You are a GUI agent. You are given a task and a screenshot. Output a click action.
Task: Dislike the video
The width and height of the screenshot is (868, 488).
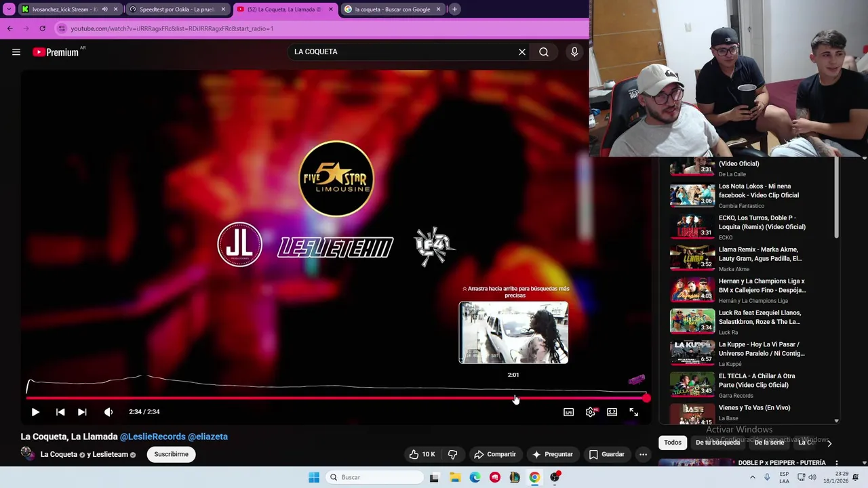point(453,454)
